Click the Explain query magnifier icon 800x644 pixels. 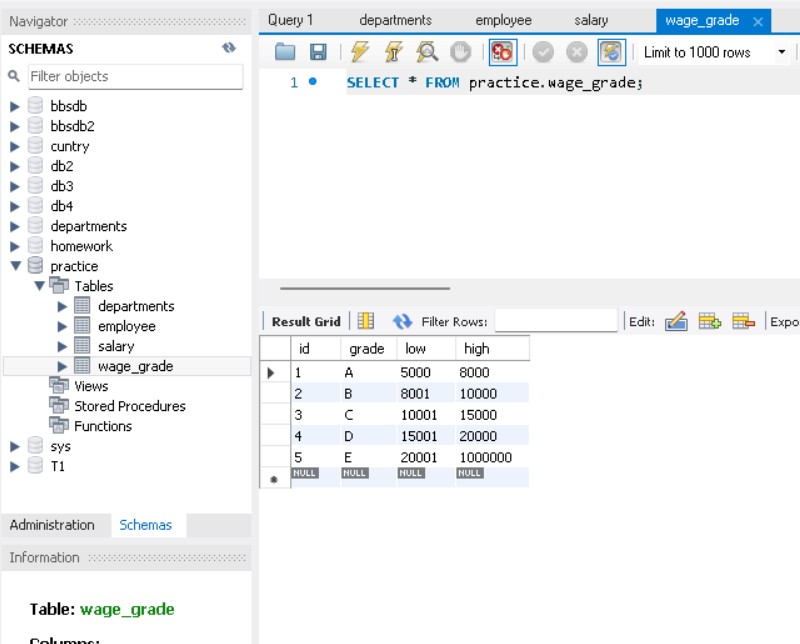pyautogui.click(x=427, y=52)
